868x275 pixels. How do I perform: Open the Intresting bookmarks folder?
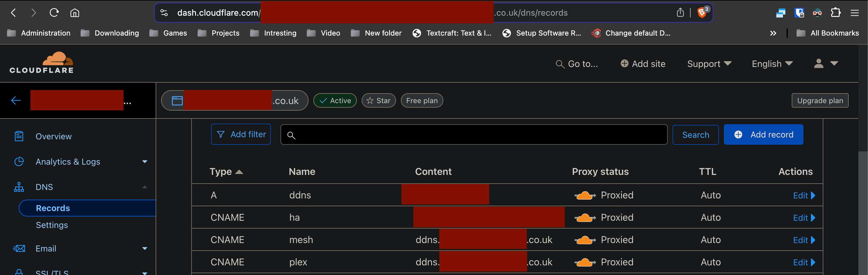273,33
